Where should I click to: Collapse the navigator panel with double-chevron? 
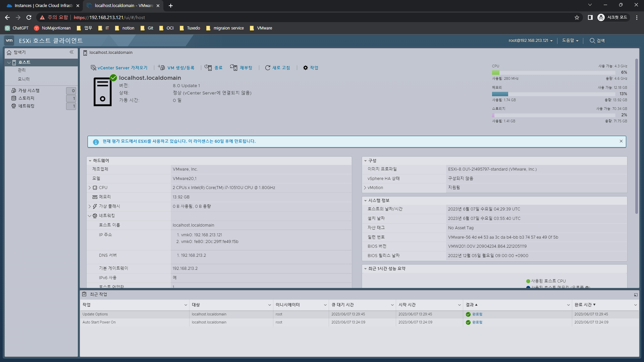[71, 52]
